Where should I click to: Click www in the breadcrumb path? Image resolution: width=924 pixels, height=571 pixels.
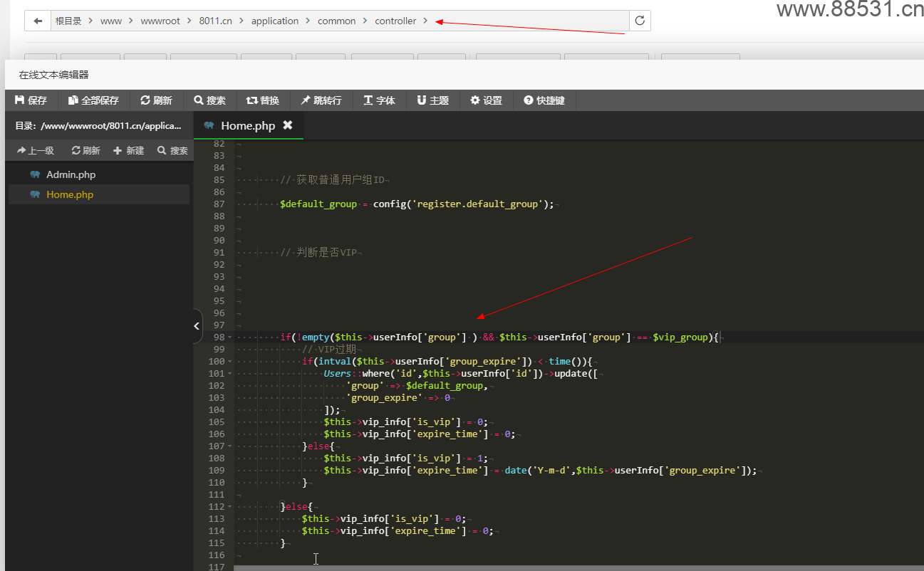point(111,21)
